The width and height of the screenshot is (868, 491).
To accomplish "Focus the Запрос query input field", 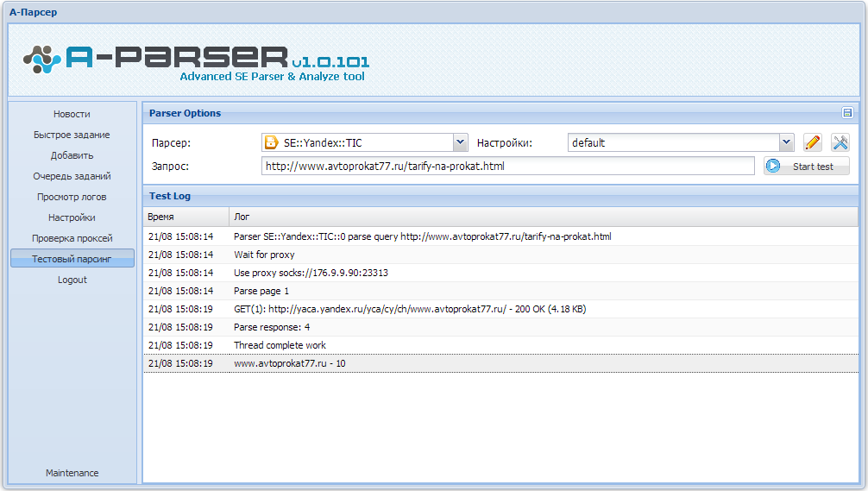I will [x=507, y=166].
